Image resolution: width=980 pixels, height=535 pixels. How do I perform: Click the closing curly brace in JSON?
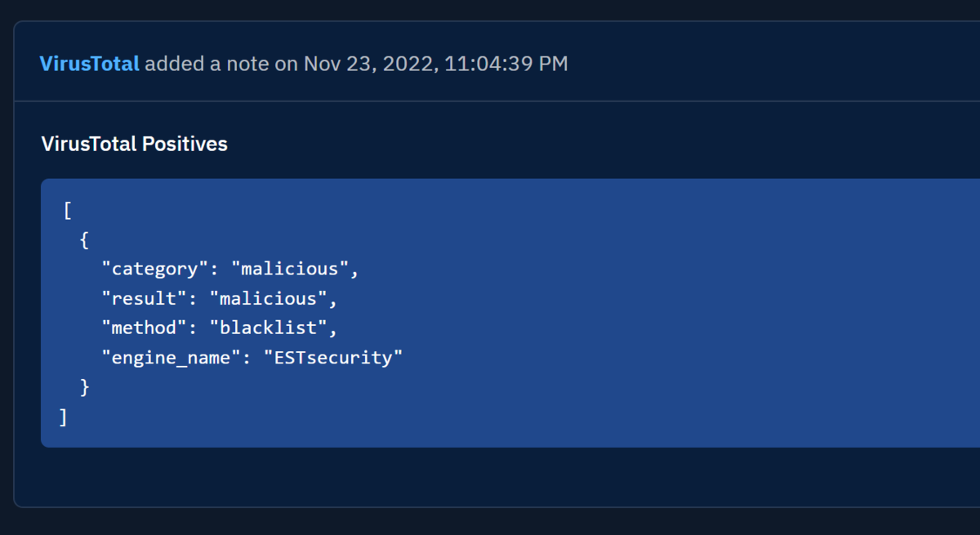coord(84,387)
